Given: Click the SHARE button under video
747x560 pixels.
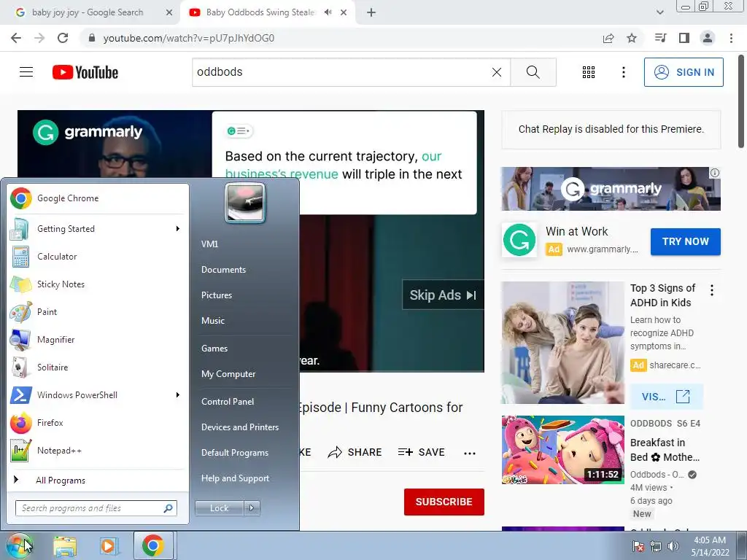Looking at the screenshot, I should coord(355,452).
